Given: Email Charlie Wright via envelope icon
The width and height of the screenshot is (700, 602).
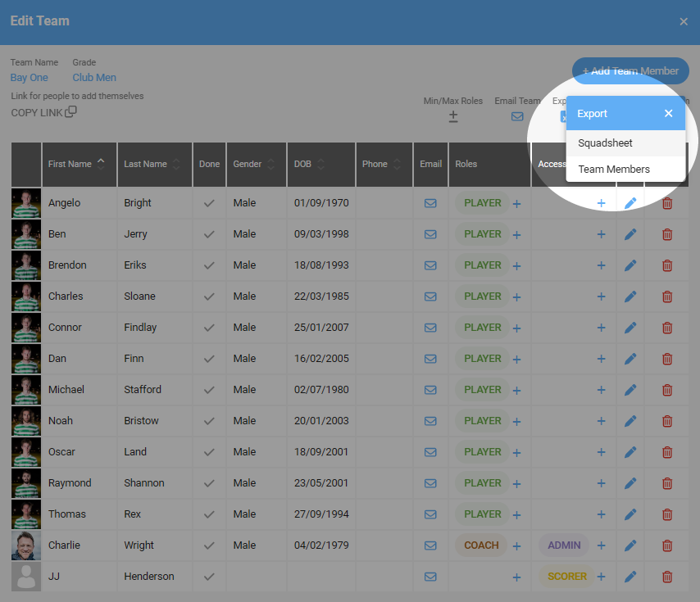Looking at the screenshot, I should pos(430,545).
